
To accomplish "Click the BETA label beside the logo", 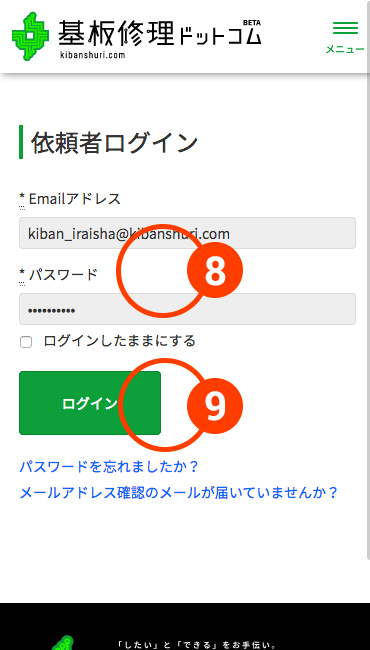I will (252, 23).
